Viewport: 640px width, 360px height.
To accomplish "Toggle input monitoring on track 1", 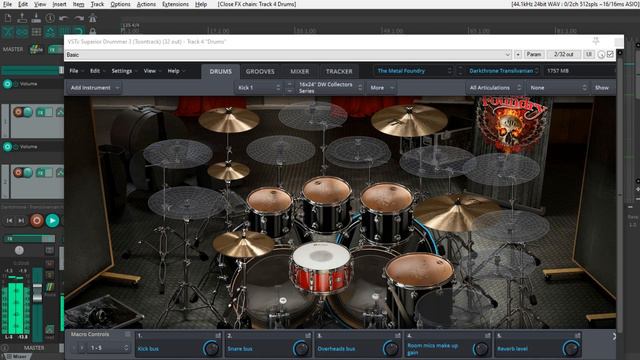I will [28, 112].
